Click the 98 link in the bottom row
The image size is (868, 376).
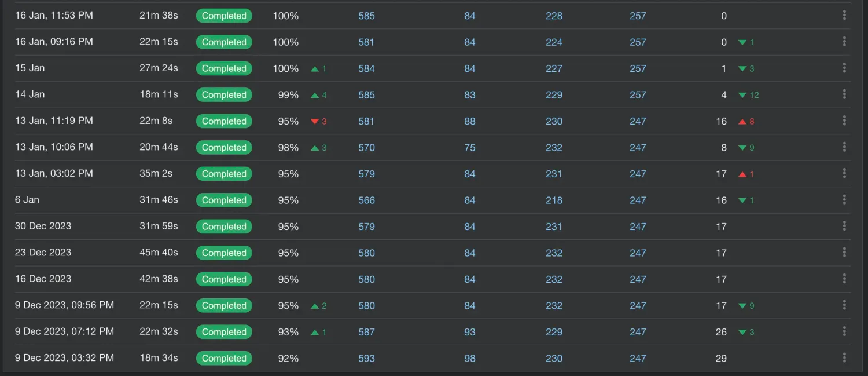click(469, 358)
